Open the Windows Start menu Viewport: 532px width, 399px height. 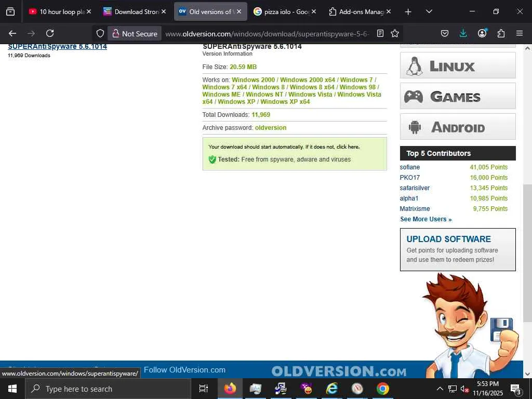[x=12, y=389]
